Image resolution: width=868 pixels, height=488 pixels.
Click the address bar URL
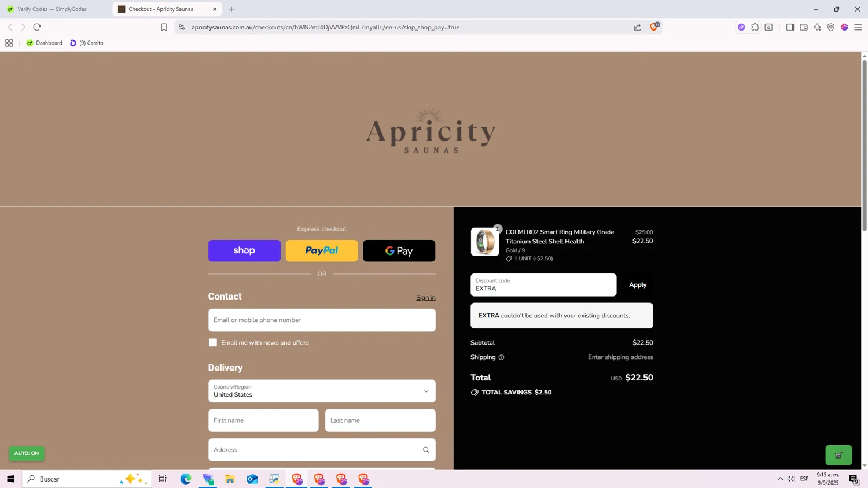pos(325,27)
